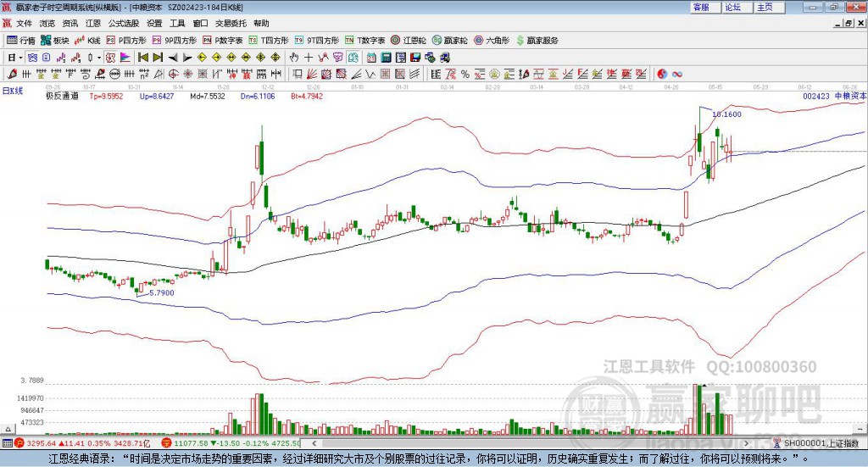Open the T四方形 tool

pyautogui.click(x=269, y=41)
